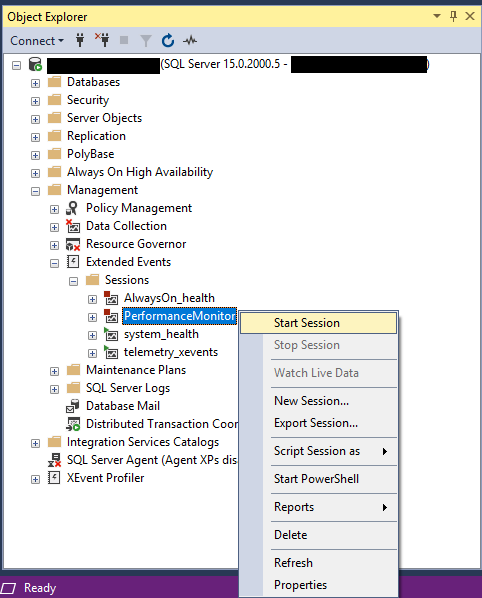This screenshot has height=598, width=482.
Task: Click the pin auto-hide icon in panel header
Action: pyautogui.click(x=453, y=16)
